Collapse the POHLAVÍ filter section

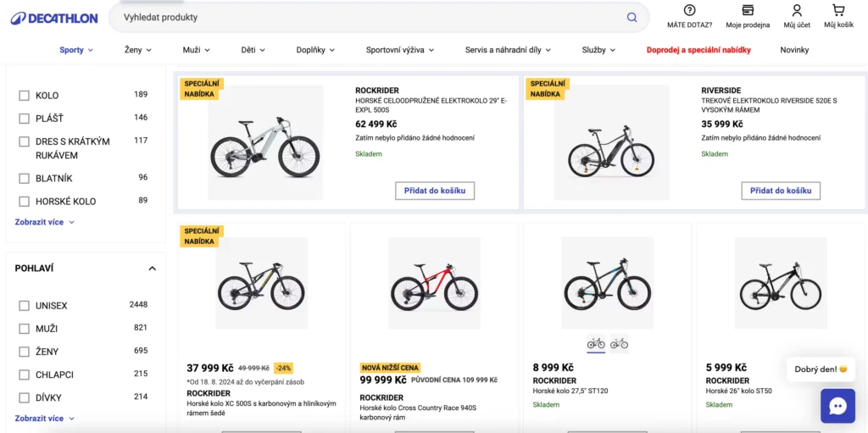click(x=153, y=269)
